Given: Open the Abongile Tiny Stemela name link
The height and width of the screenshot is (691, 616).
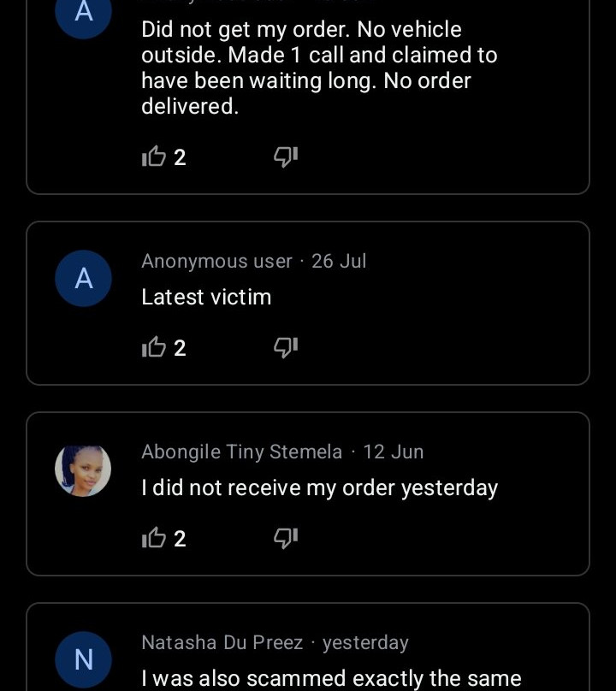Looking at the screenshot, I should point(241,452).
